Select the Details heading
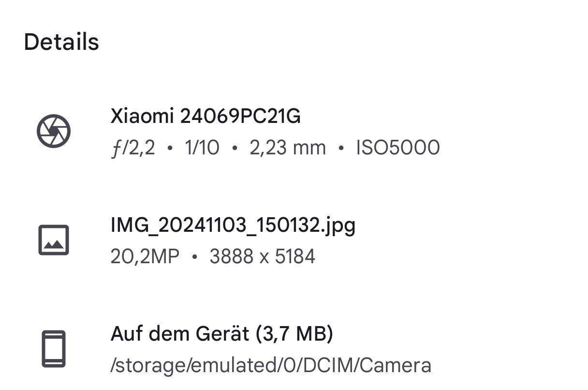Screen dimensions: 588x390 coord(61,42)
